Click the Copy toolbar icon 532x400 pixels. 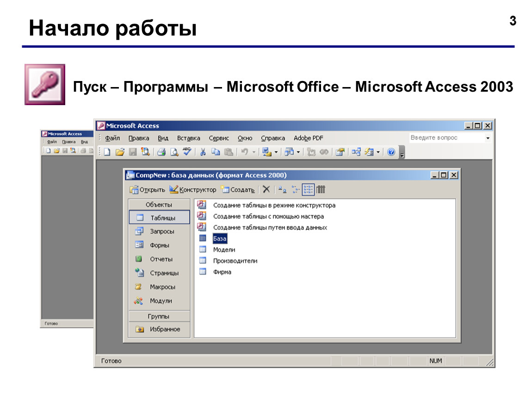click(x=216, y=152)
